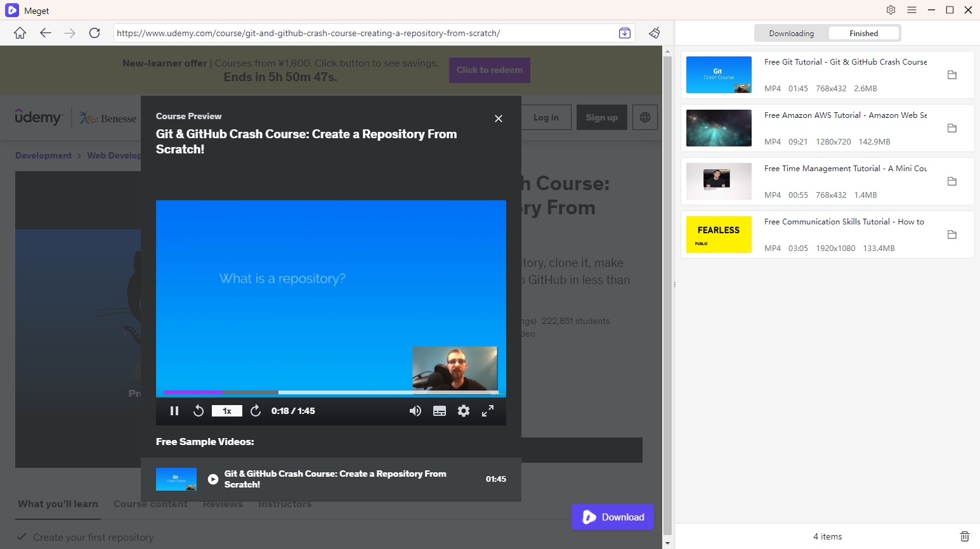980x549 pixels.
Task: Rewind the video a few seconds
Action: (199, 411)
